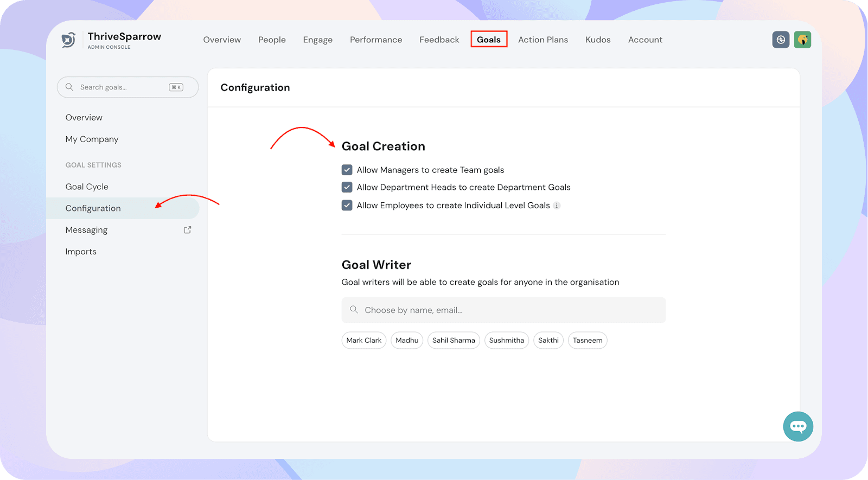Open the chat support bubble
The height and width of the screenshot is (480, 868).
(x=798, y=426)
